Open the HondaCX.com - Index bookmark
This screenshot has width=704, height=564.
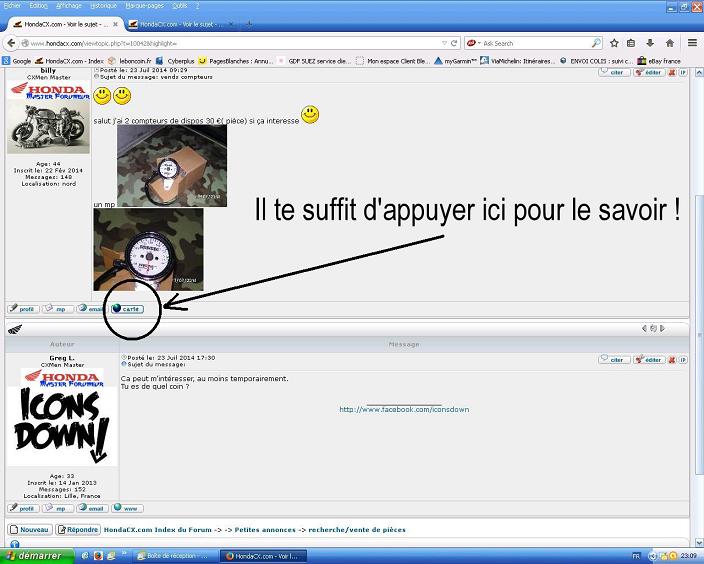coord(70,61)
